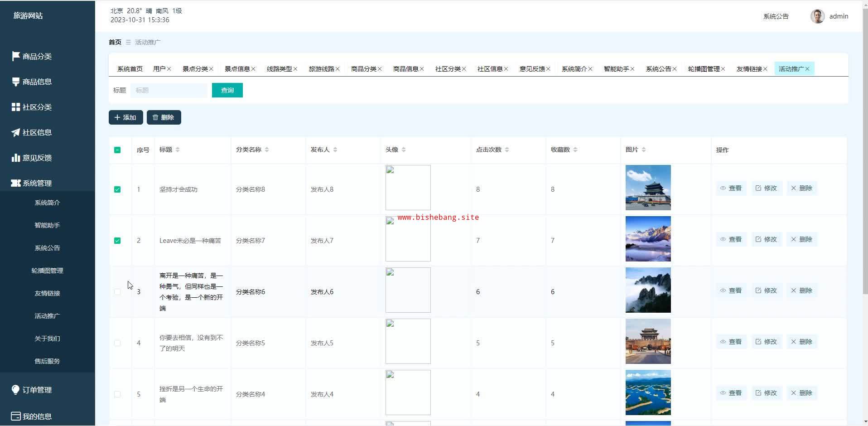The image size is (868, 426).
Task: Close the 景点分类 tab with its X
Action: pos(211,69)
